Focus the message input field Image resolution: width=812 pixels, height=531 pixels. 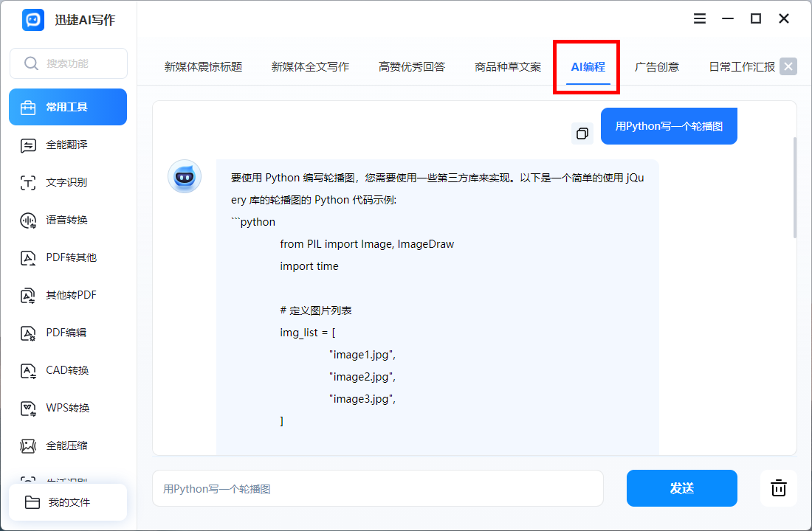(377, 488)
